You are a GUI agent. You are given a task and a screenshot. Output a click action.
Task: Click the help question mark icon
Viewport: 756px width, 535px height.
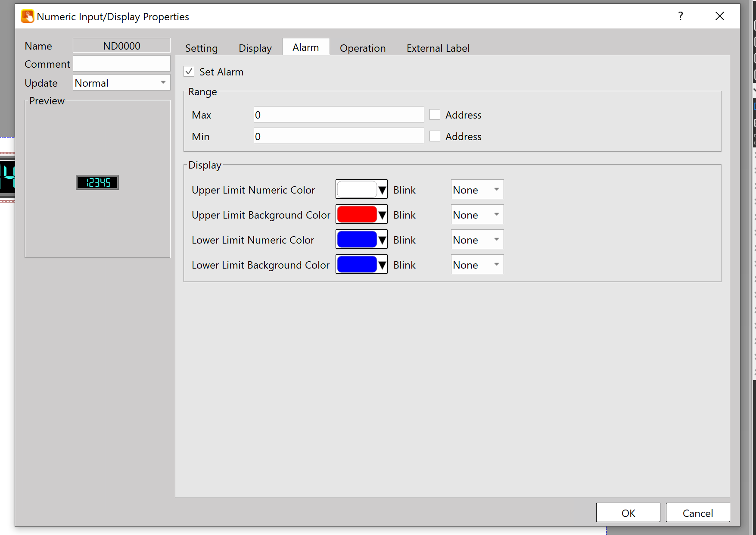680,16
